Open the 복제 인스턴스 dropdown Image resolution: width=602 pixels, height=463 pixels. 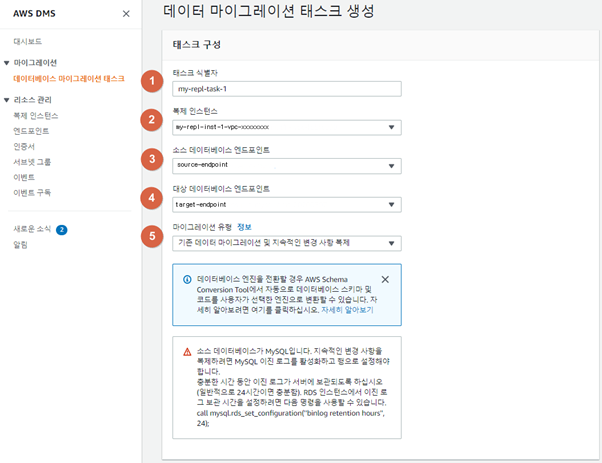[287, 127]
